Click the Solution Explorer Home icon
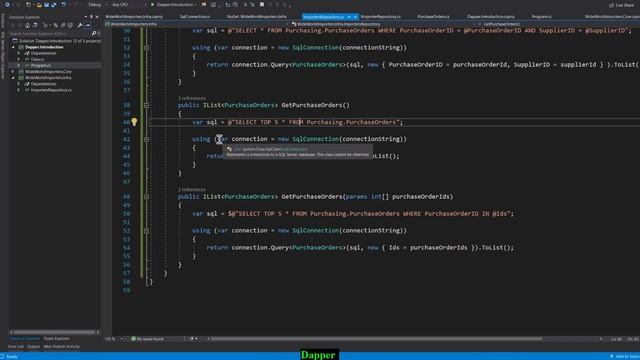Screen dimensions: 640x360 [x=27, y=25]
